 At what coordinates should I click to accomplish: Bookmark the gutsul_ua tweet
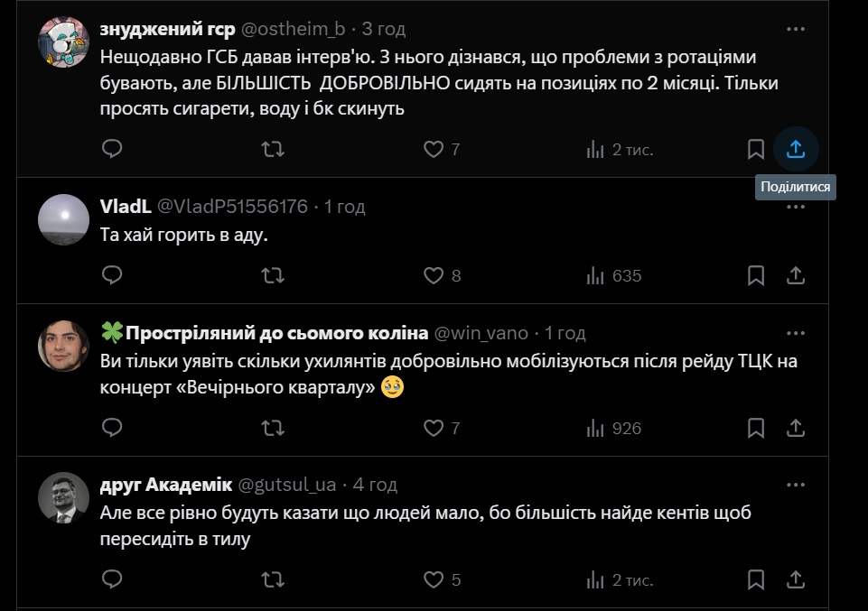click(x=756, y=579)
